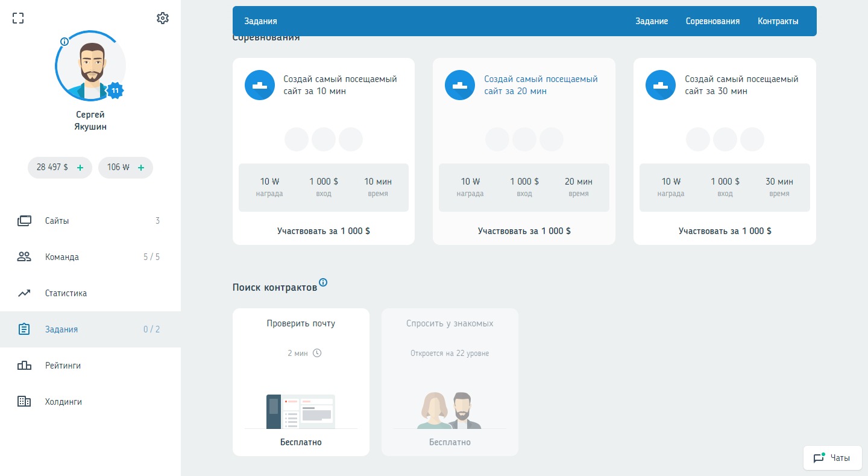Screen dimensions: 868x476
Task: Click plus icon next to 106 W
Action: click(x=141, y=168)
